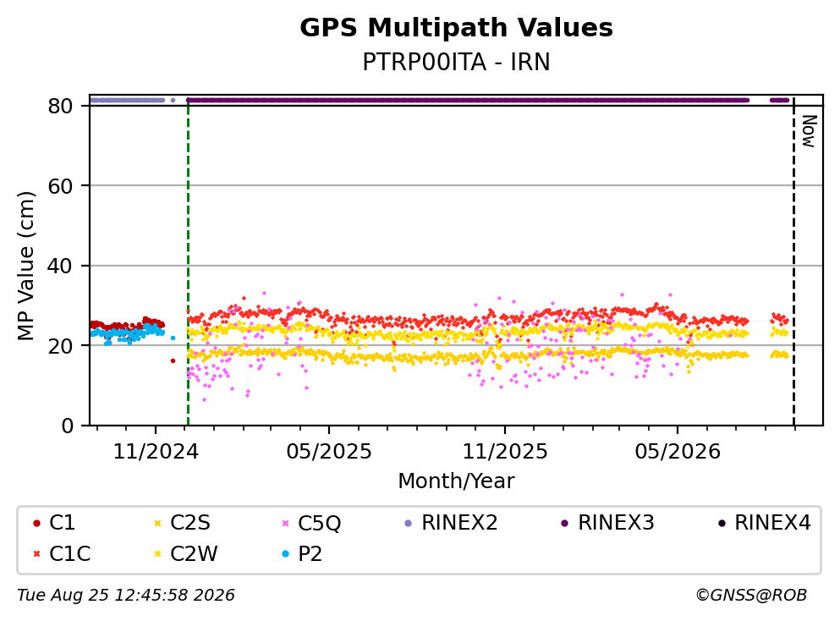The height and width of the screenshot is (621, 840).
Task: Click the RINEX3 legend entry
Action: tap(607, 522)
